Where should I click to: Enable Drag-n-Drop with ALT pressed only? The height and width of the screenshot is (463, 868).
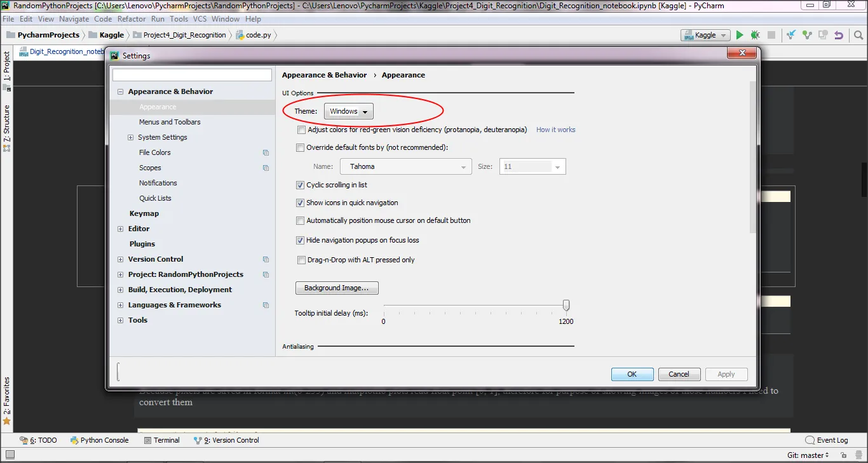(301, 260)
